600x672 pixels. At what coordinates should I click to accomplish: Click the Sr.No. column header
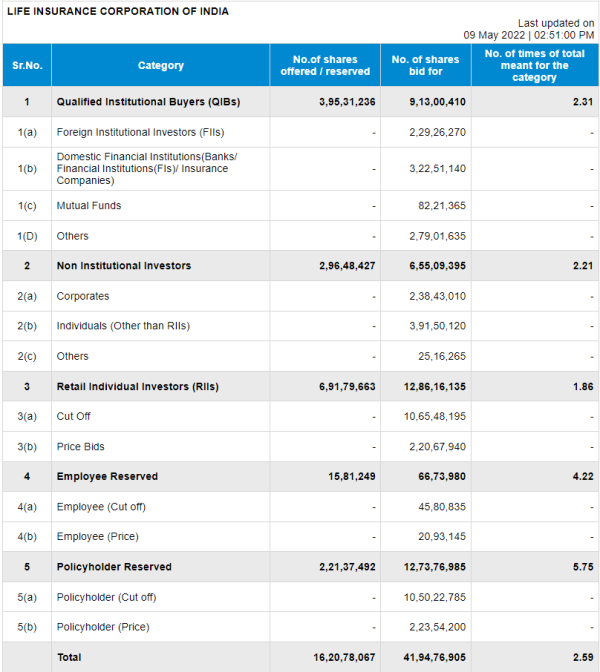pos(26,66)
